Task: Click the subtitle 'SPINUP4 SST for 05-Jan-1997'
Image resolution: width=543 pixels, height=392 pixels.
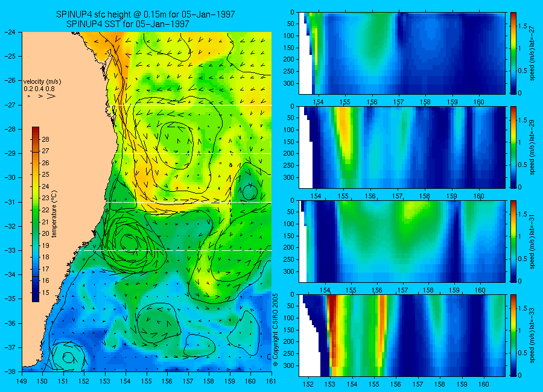Action: (x=128, y=24)
